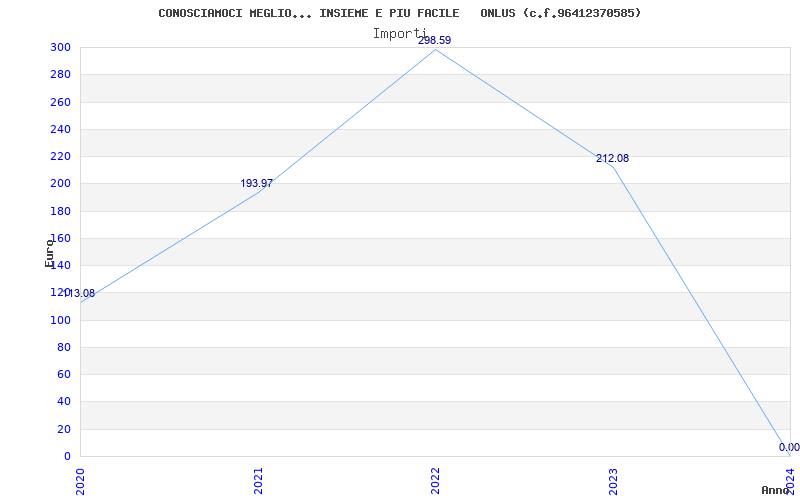Click the 220 y-axis tick label
Image resolution: width=800 pixels, height=500 pixels.
[60, 157]
